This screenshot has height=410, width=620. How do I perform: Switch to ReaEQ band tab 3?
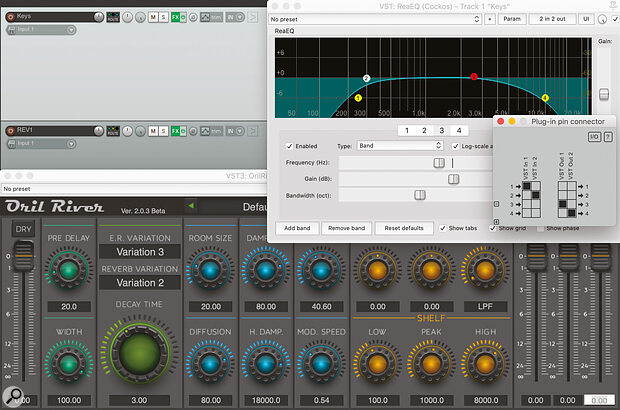442,130
